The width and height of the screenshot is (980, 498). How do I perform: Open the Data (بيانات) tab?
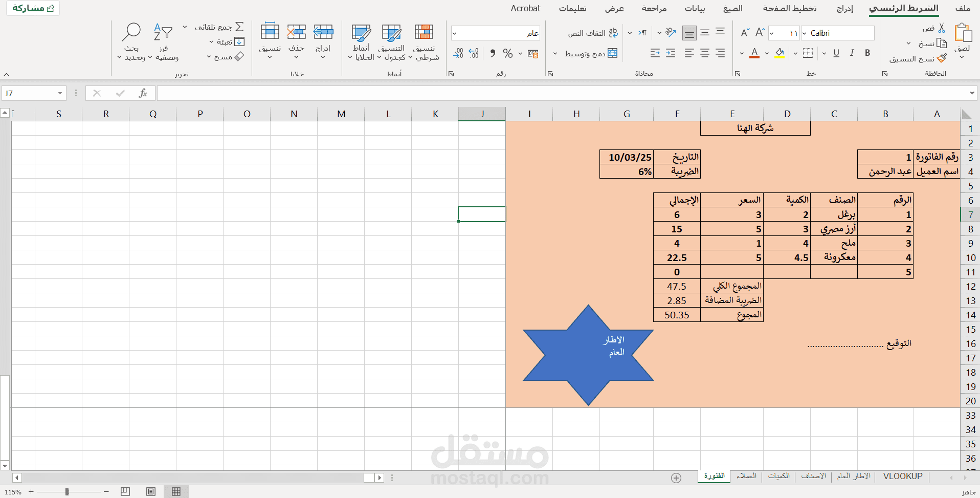(x=695, y=8)
